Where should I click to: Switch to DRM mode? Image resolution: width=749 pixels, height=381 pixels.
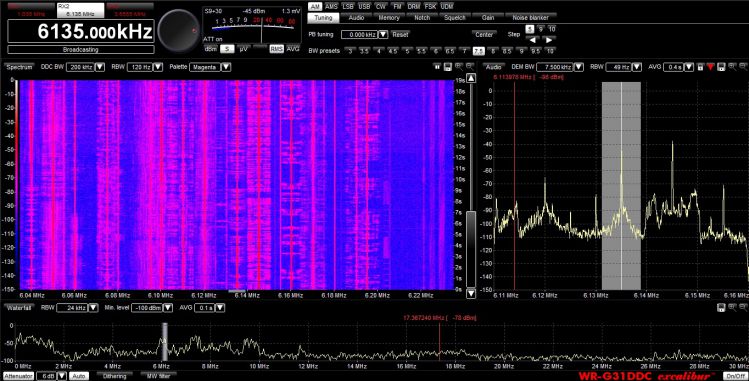click(413, 7)
